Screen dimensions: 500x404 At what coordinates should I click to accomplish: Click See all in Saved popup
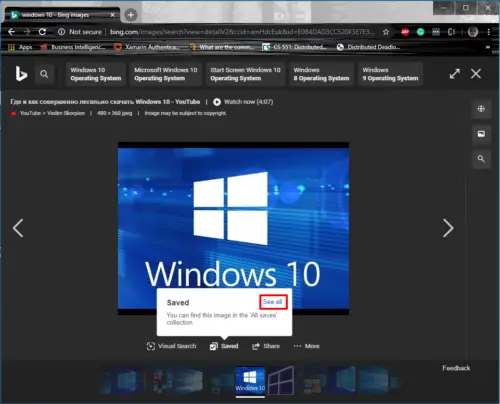tap(272, 302)
